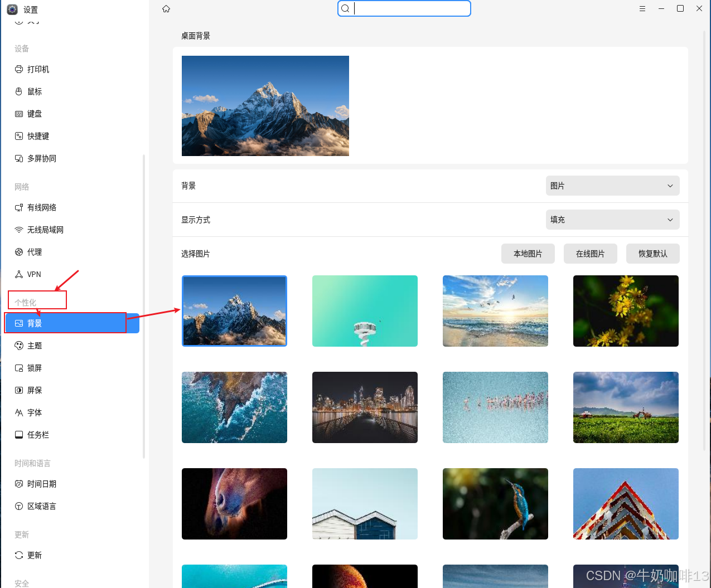Go to settings home via house icon
The height and width of the screenshot is (588, 711).
point(166,8)
